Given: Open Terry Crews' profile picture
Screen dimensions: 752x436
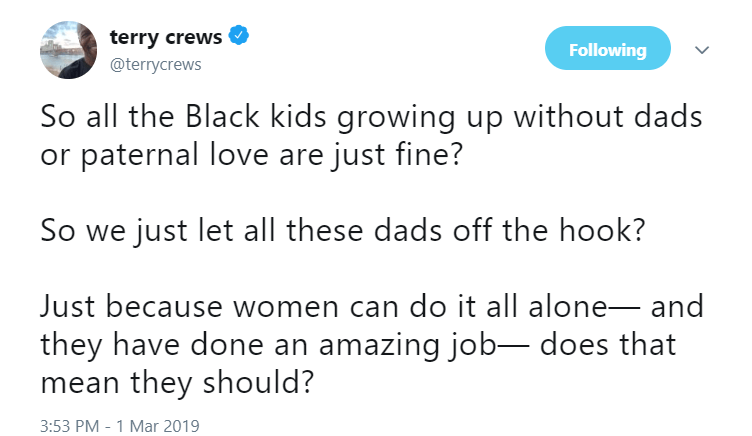Looking at the screenshot, I should pos(68,50).
